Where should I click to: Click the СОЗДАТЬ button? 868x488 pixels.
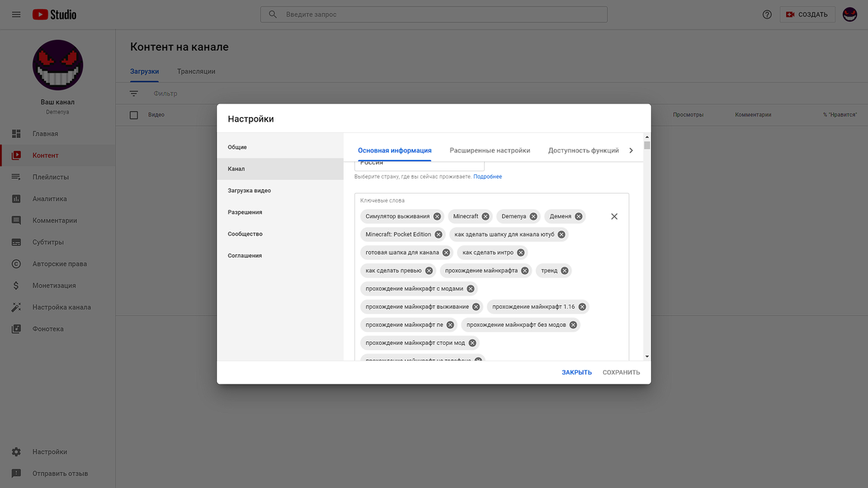807,14
